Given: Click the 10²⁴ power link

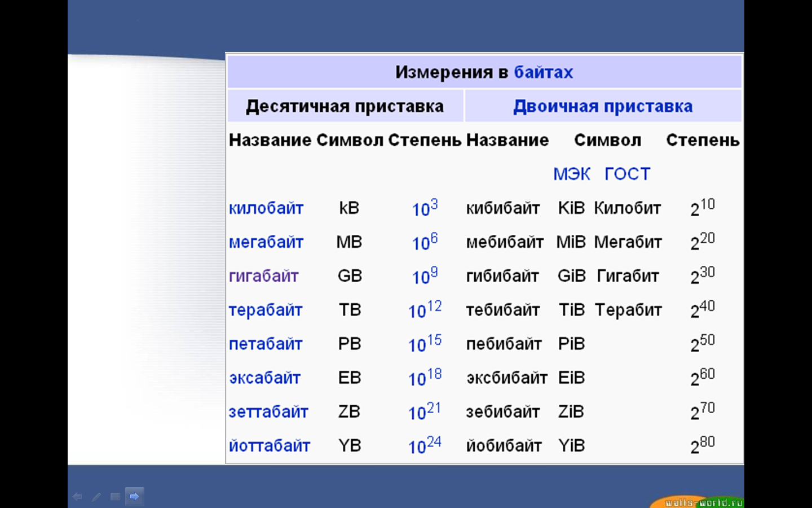Looking at the screenshot, I should tap(425, 445).
